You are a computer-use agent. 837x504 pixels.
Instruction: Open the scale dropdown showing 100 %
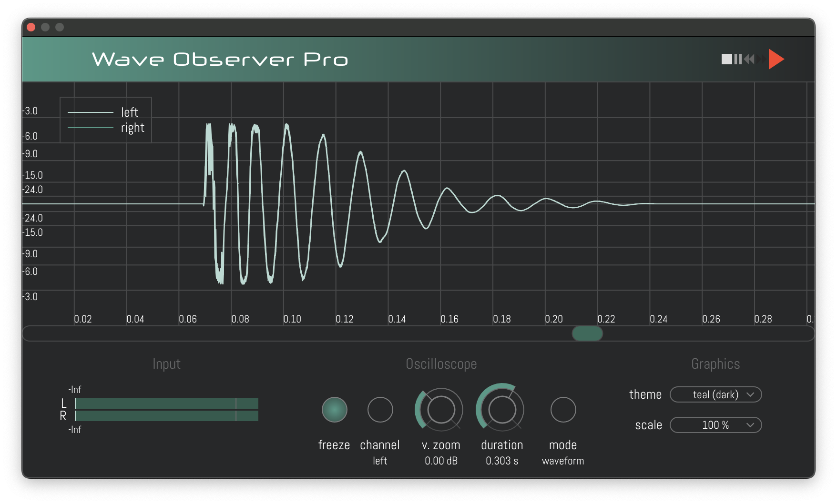click(x=715, y=425)
